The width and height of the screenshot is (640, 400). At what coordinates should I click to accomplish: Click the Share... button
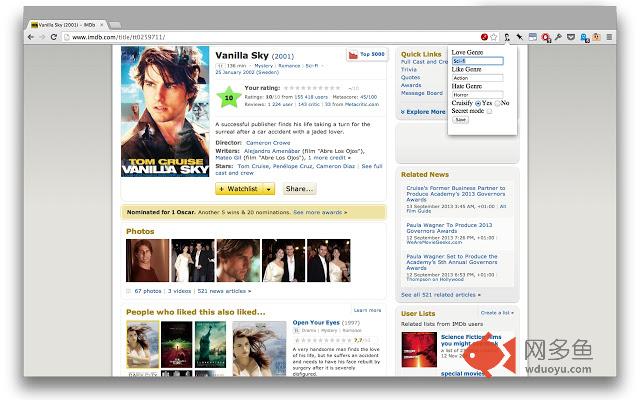coord(300,189)
